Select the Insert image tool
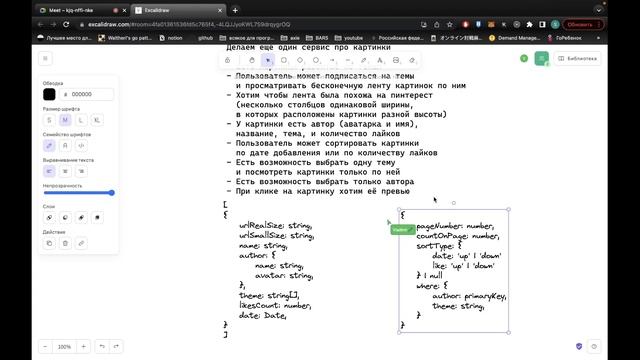Image resolution: width=640 pixels, height=360 pixels. 396,60
